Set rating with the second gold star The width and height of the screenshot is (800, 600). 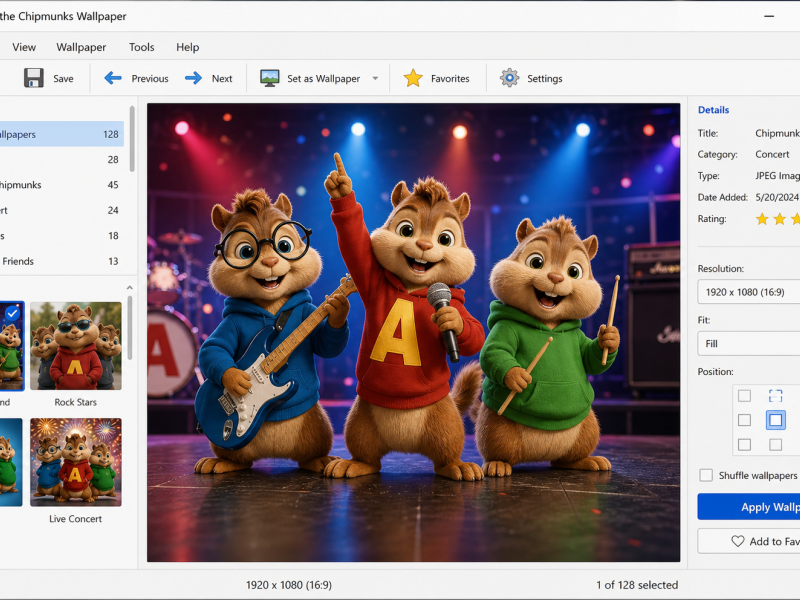780,219
